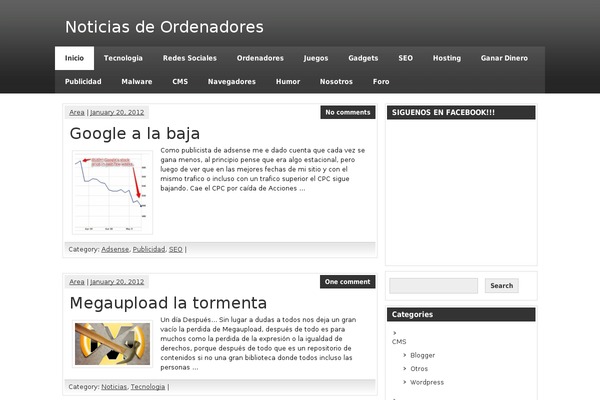Image resolution: width=600 pixels, height=400 pixels.
Task: Open the Juegos section
Action: 316,58
